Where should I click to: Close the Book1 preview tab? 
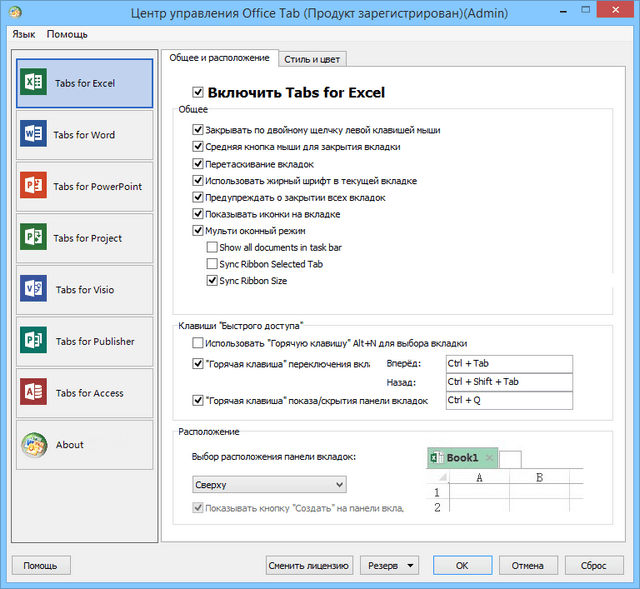point(489,457)
